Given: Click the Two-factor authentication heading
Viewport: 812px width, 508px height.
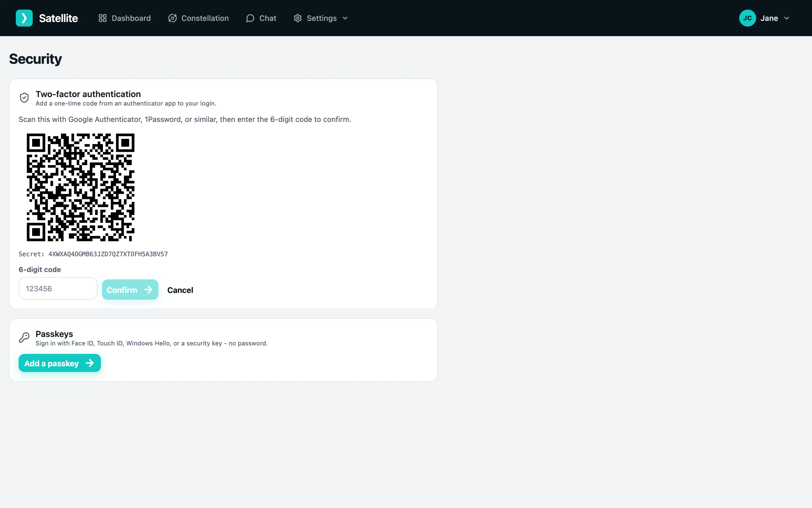Looking at the screenshot, I should 88,94.
